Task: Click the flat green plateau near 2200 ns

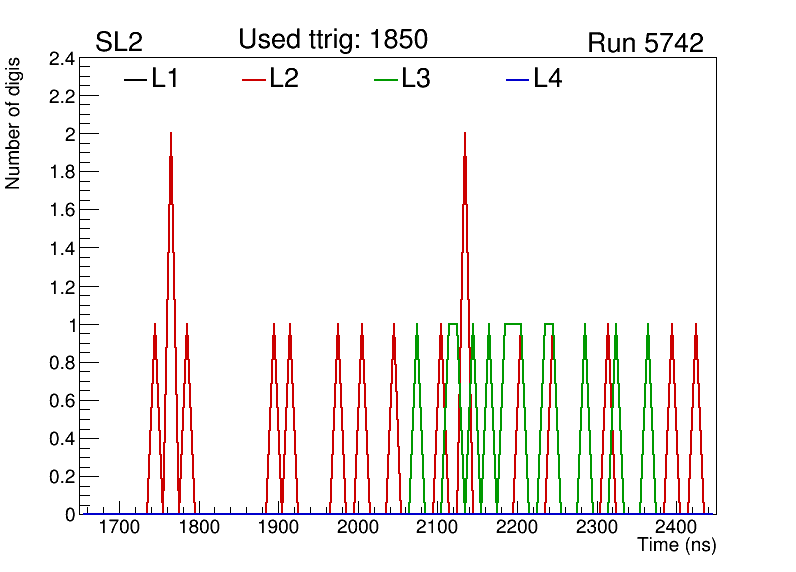Action: click(x=513, y=324)
